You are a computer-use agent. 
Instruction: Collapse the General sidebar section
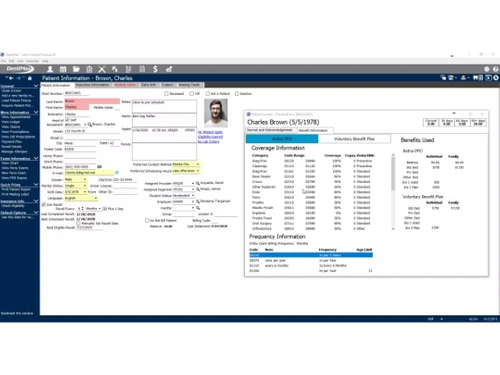click(36, 86)
